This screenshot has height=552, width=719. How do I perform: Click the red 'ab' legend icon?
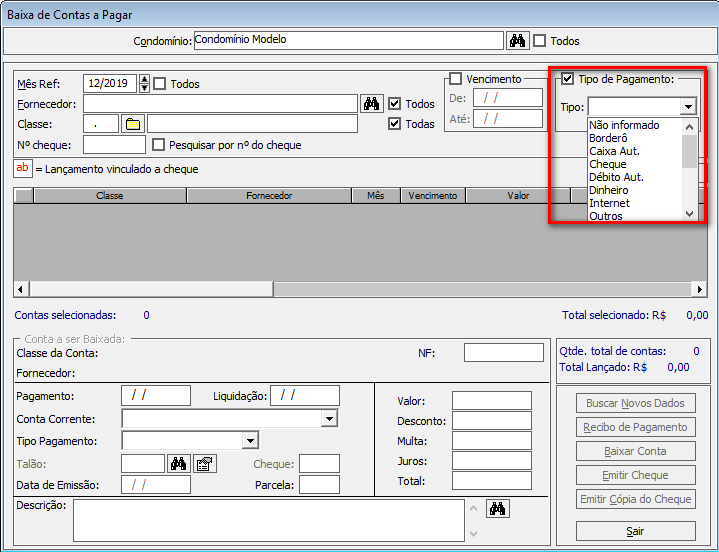22,168
